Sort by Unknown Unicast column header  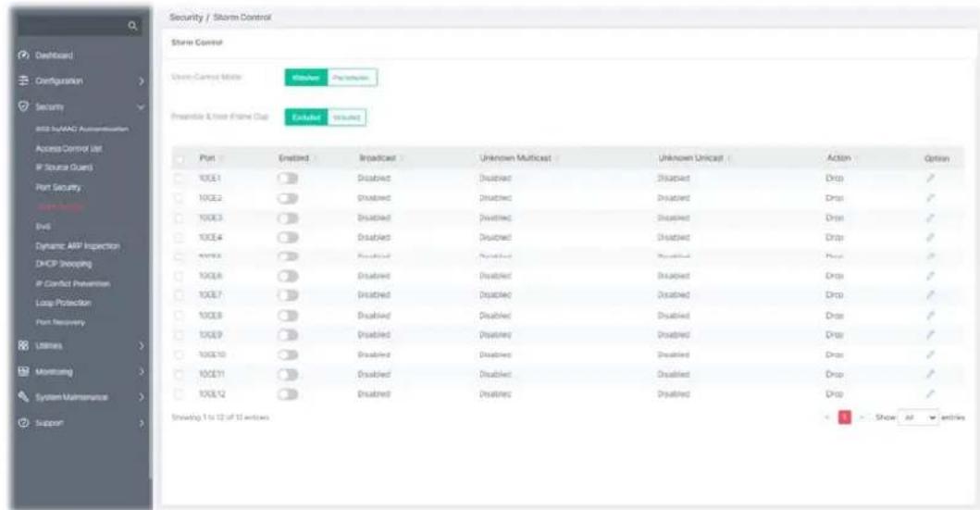point(690,158)
